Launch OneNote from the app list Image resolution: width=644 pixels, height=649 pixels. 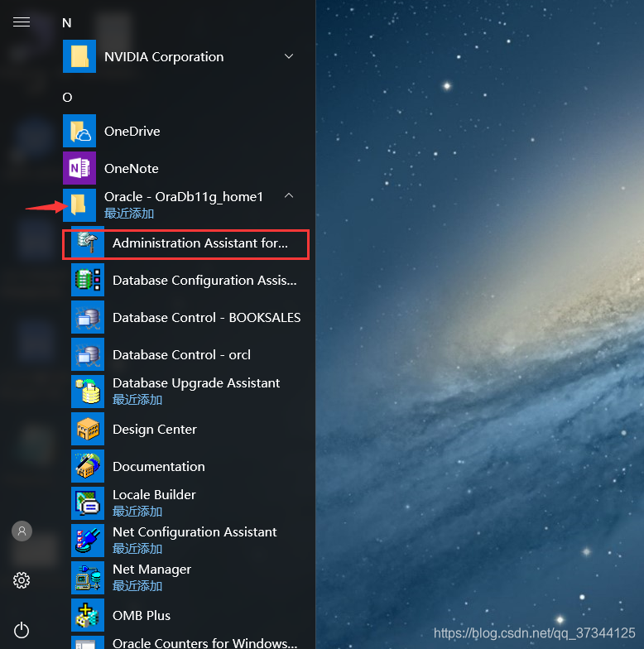click(131, 169)
